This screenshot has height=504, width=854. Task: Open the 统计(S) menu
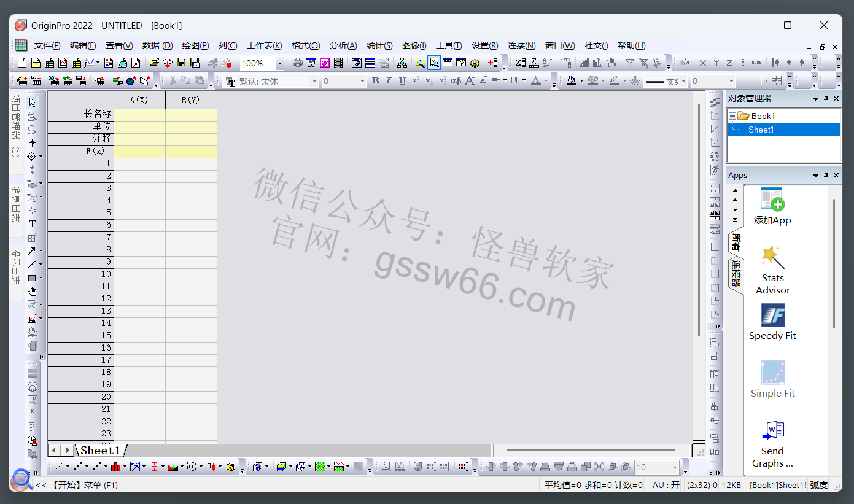pos(379,45)
